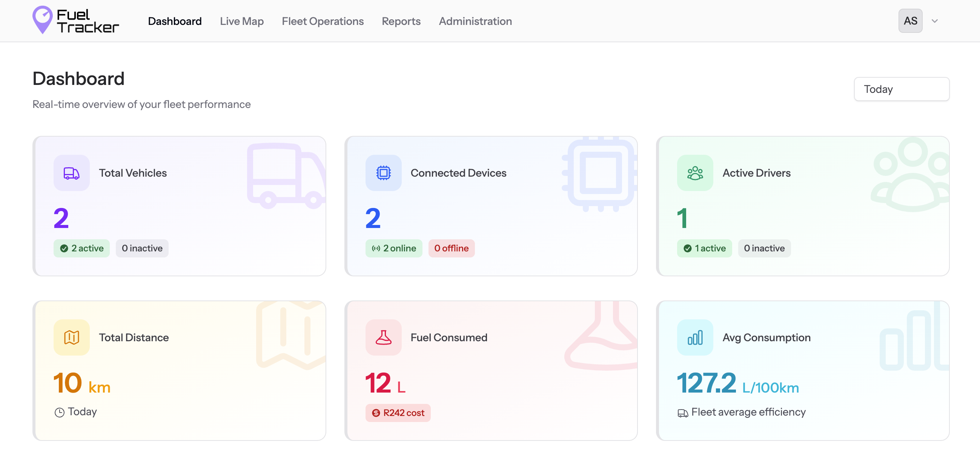Click the bar chart icon on Avg Consumption

(695, 337)
